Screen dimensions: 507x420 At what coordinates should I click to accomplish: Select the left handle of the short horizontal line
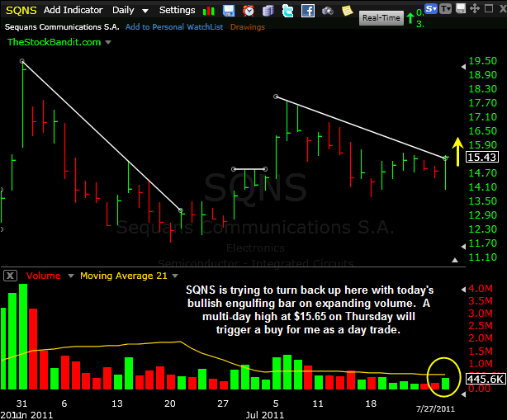(x=234, y=169)
